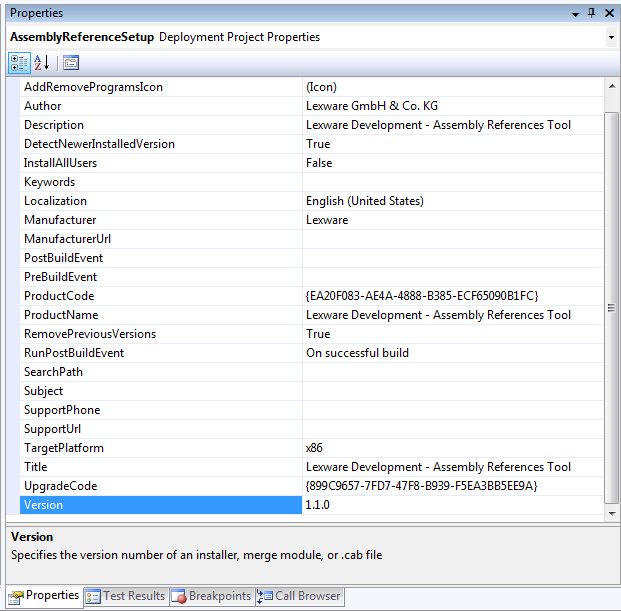Pin the Properties panel (auto hide)
The width and height of the screenshot is (621, 611).
pos(591,13)
